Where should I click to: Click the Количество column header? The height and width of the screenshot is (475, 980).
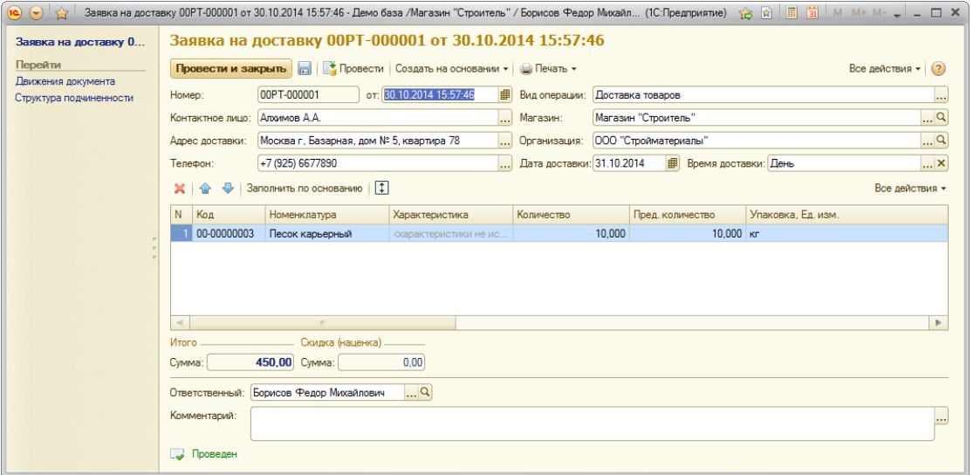[x=572, y=215]
